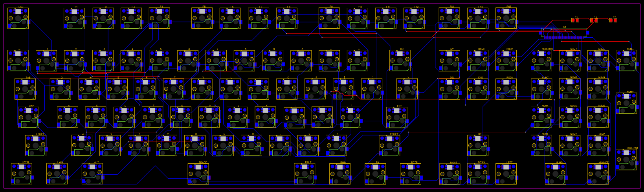Pick the F8 switch footprint
The height and width of the screenshot is (192, 644).
coord(287,18)
